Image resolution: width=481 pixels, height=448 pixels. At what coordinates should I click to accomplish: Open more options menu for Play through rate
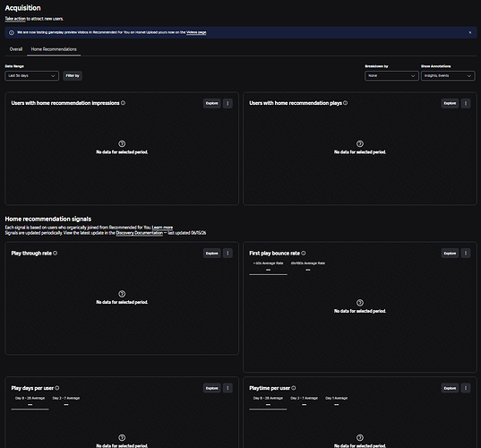[228, 254]
